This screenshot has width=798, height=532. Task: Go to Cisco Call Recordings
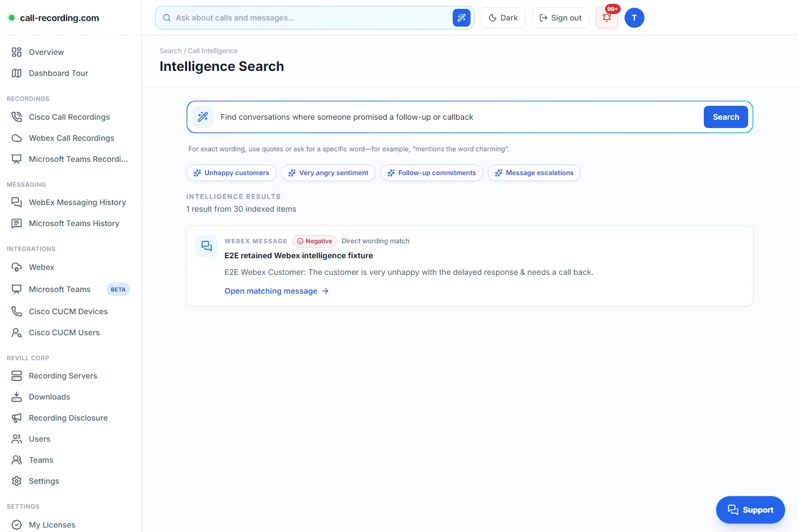pos(70,117)
